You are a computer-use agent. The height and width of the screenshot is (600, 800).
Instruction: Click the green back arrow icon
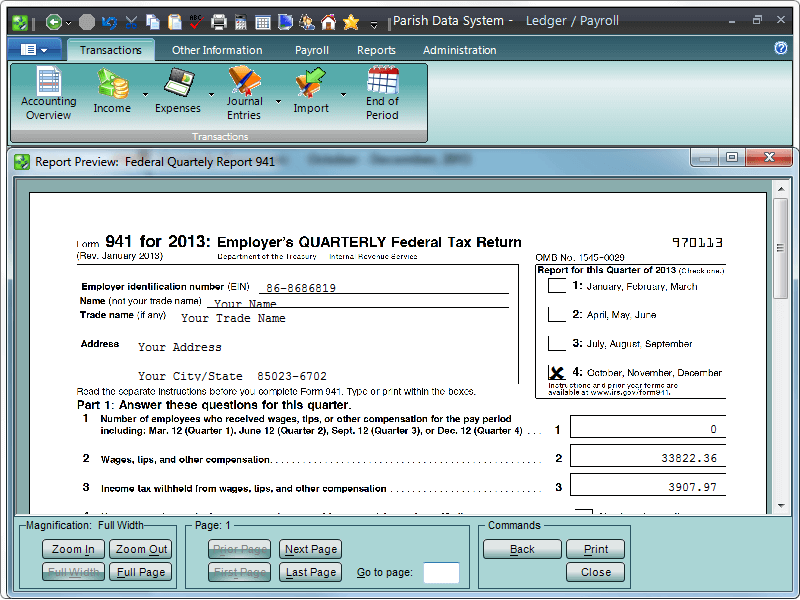click(53, 22)
